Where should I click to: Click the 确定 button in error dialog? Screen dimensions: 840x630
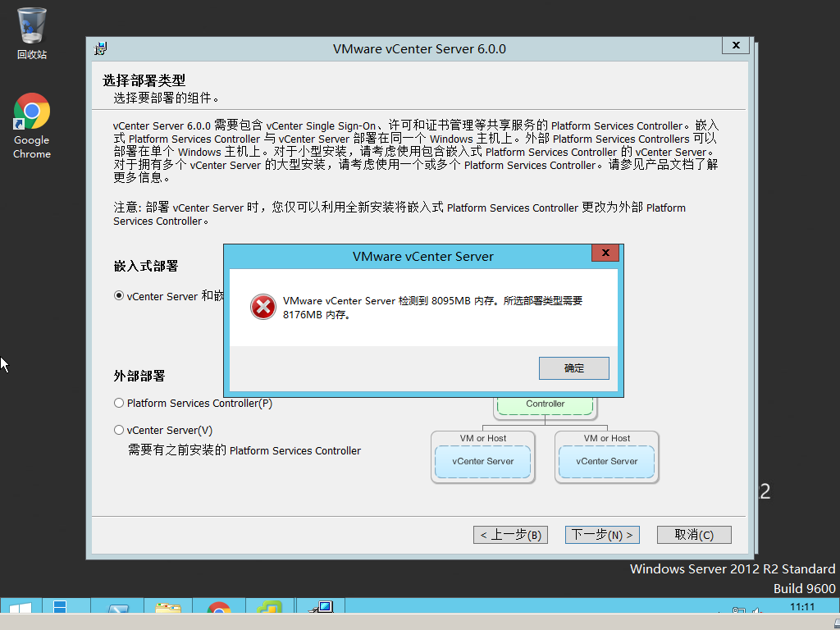coord(573,368)
